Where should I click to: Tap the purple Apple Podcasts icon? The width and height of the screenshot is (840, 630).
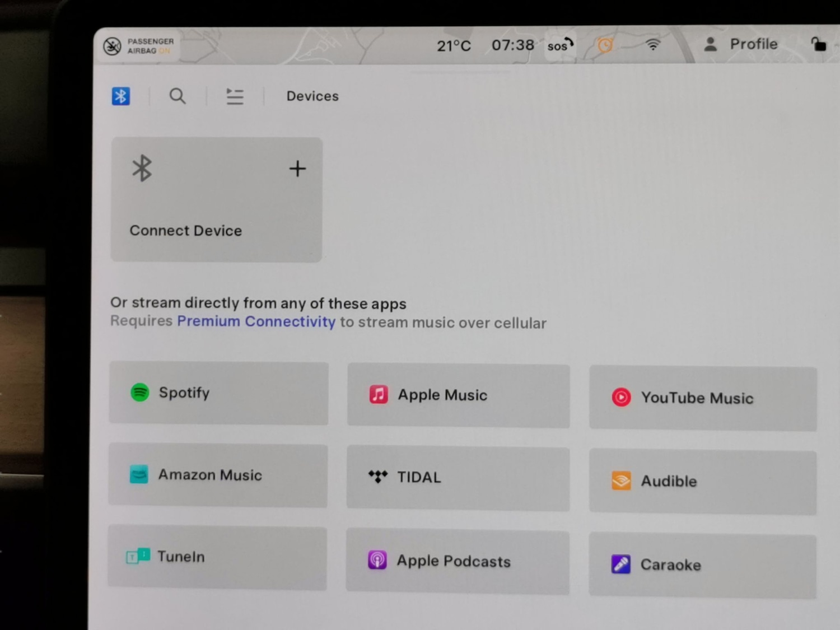pos(377,560)
